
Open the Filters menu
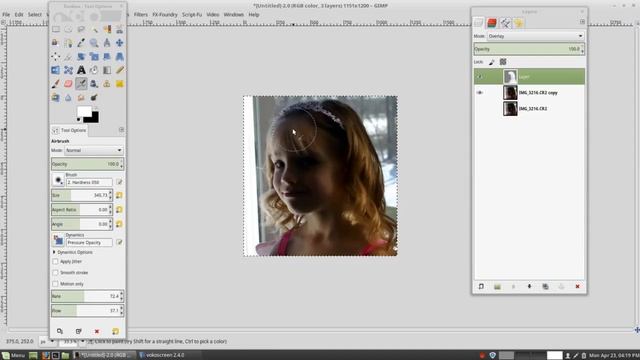[141, 14]
